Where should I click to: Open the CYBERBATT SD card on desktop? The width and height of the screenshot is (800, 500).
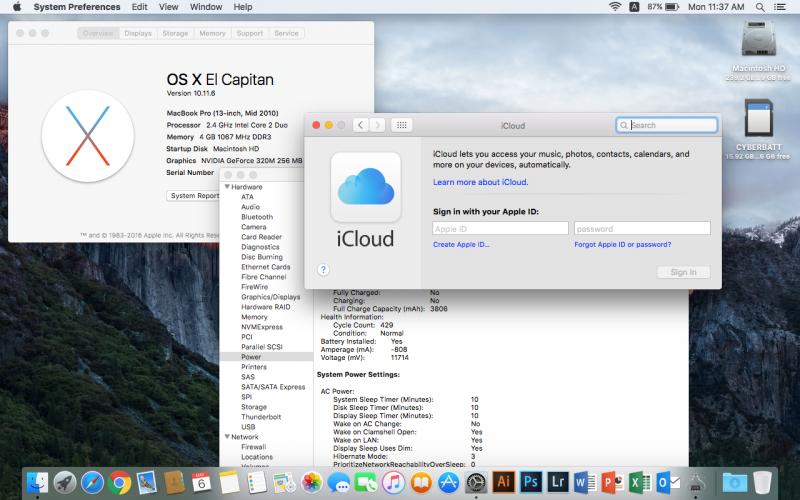(x=758, y=120)
